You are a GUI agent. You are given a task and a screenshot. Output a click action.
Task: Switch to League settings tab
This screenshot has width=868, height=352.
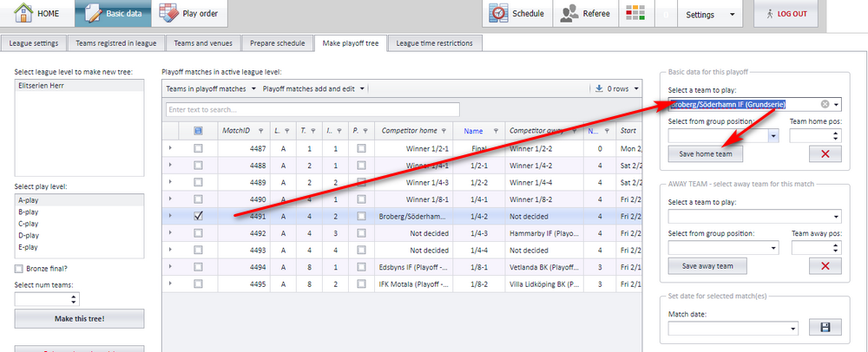(x=34, y=43)
